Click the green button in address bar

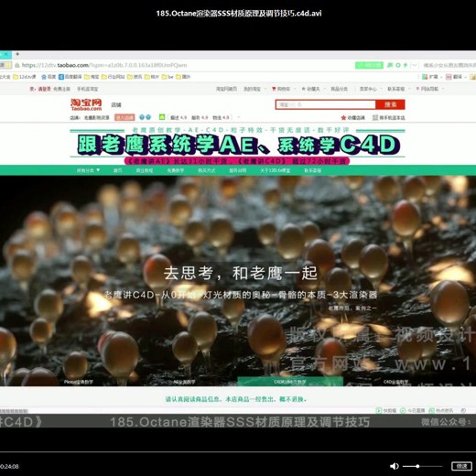(369, 65)
